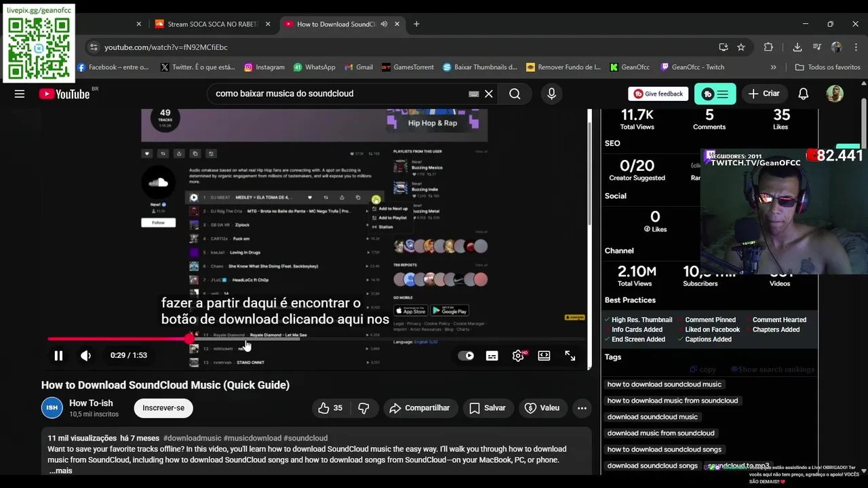Open GeanOfcc - Twitch bookmark

[x=692, y=67]
